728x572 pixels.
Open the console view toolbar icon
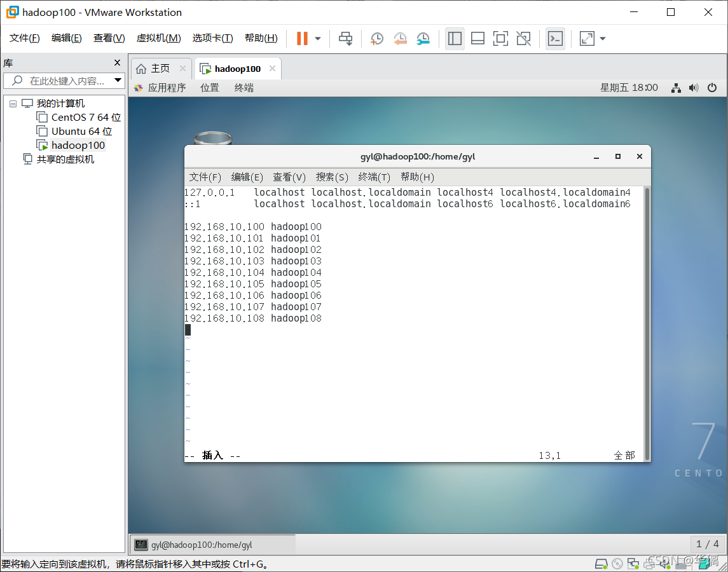coord(555,38)
